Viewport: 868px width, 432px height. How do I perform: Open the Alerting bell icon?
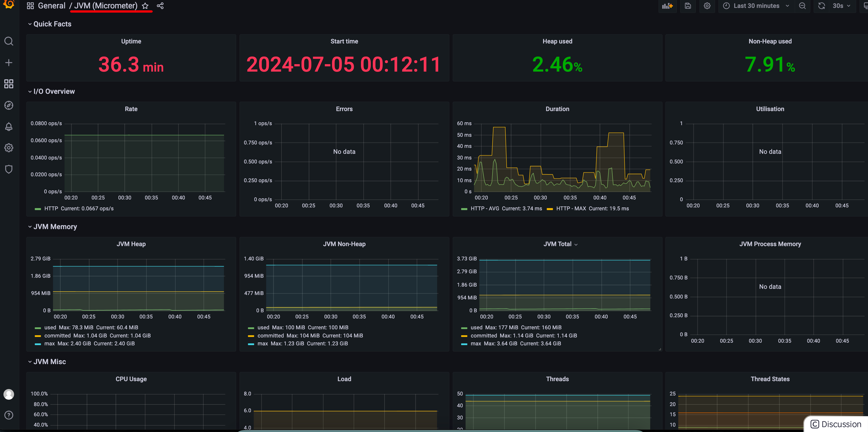9,126
